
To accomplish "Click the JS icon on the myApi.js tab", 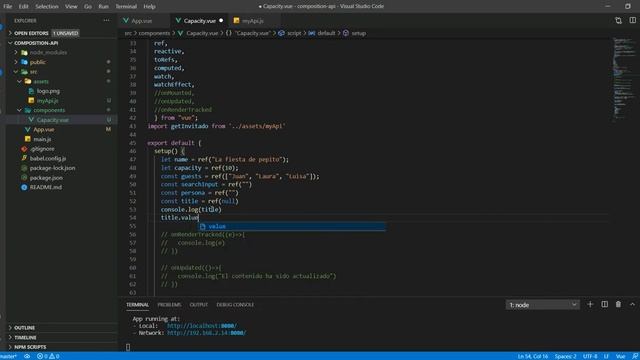I will (x=236, y=20).
